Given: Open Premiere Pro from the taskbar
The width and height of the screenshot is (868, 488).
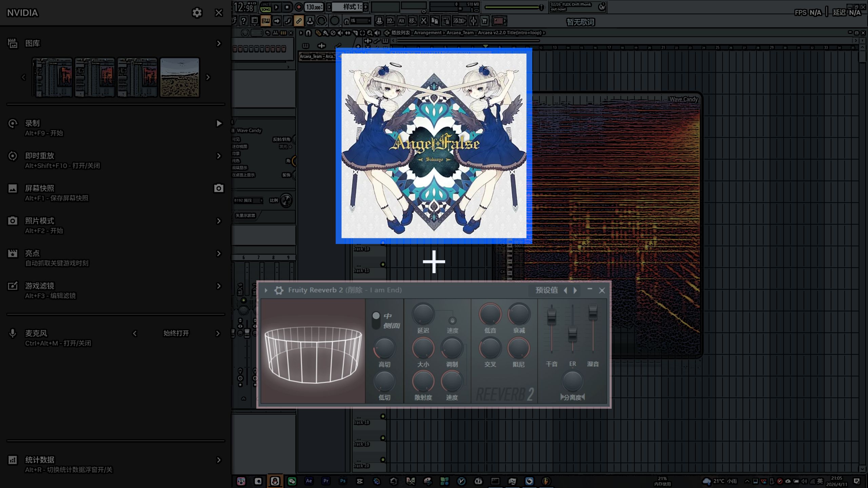Looking at the screenshot, I should coord(326,481).
